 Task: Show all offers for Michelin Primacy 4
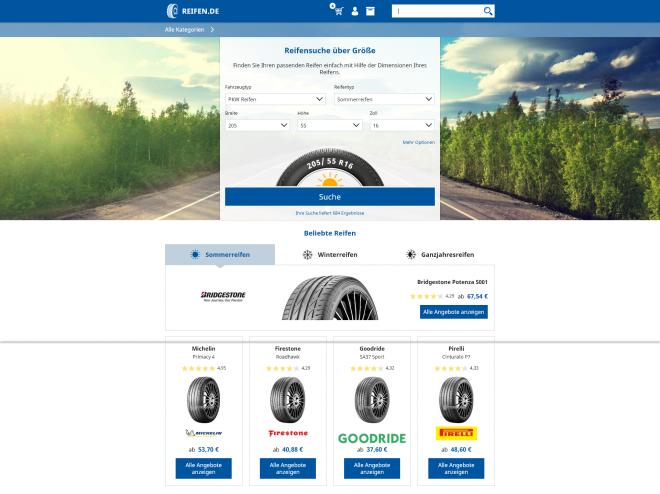(x=204, y=468)
